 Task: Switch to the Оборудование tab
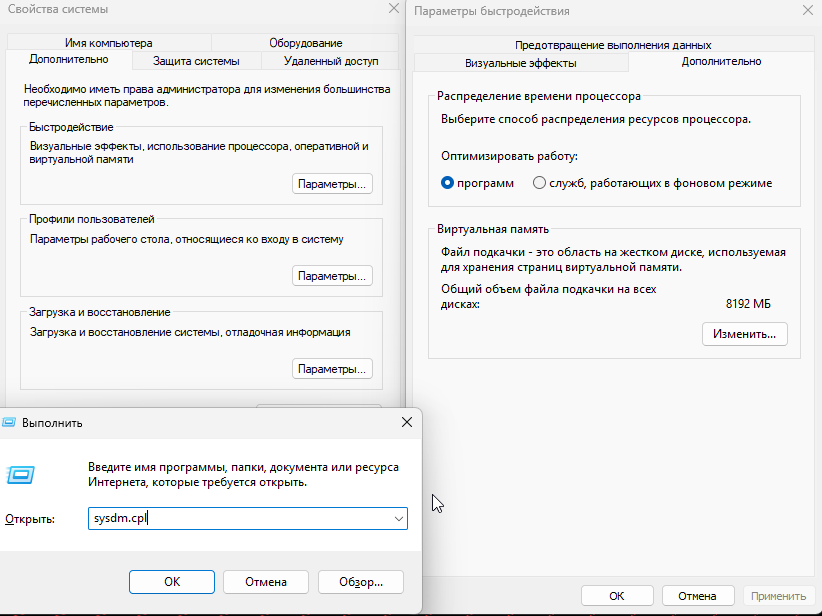[306, 43]
